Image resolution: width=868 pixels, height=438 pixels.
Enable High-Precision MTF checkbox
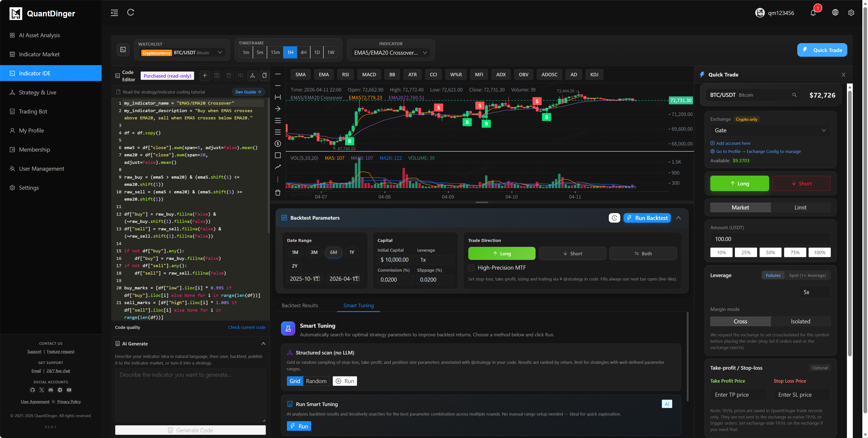tap(471, 268)
